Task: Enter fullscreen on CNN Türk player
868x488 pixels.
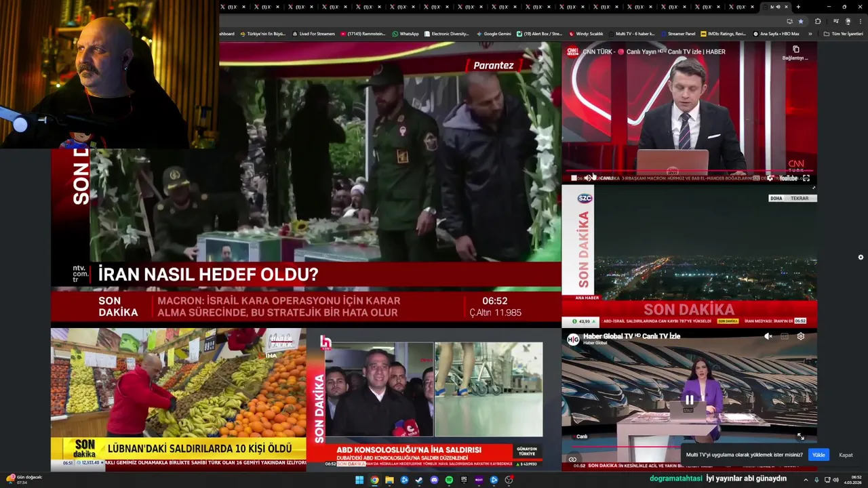Action: point(806,178)
